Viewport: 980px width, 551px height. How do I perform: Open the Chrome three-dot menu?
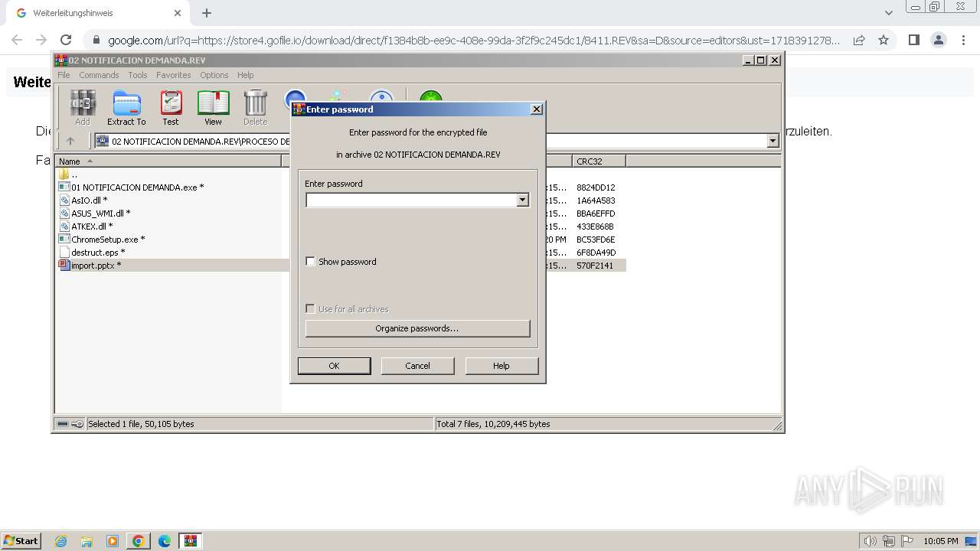click(962, 40)
